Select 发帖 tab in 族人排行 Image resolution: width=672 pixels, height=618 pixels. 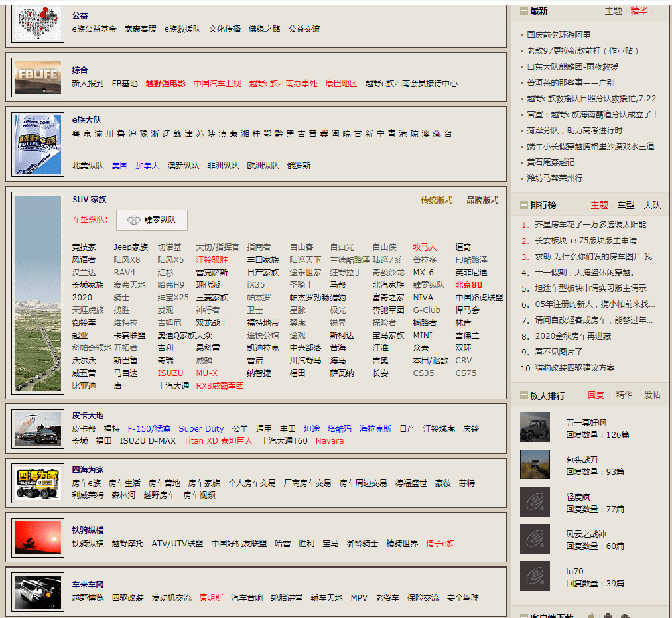(652, 395)
